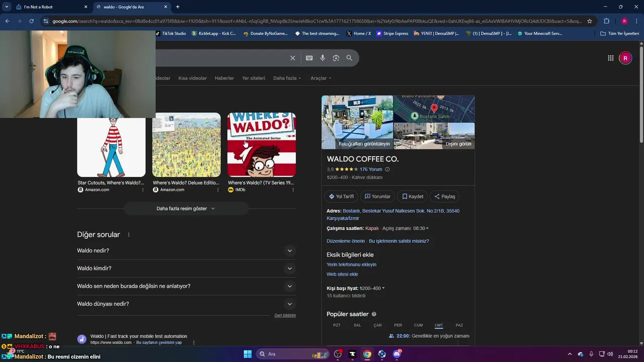Click Bu sayfanın çevirisini yap link
The width and height of the screenshot is (644, 362).
pos(159,343)
